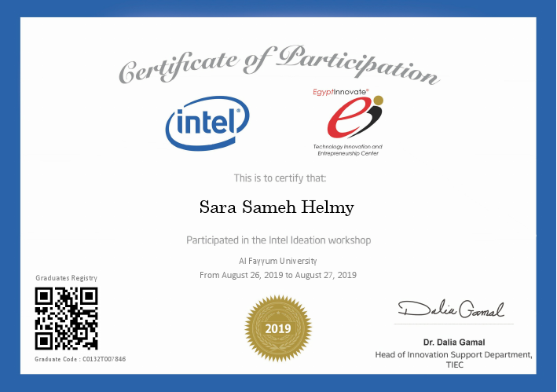557x392 pixels.
Task: Click the text "This is to certify that:"
Action: [280, 178]
